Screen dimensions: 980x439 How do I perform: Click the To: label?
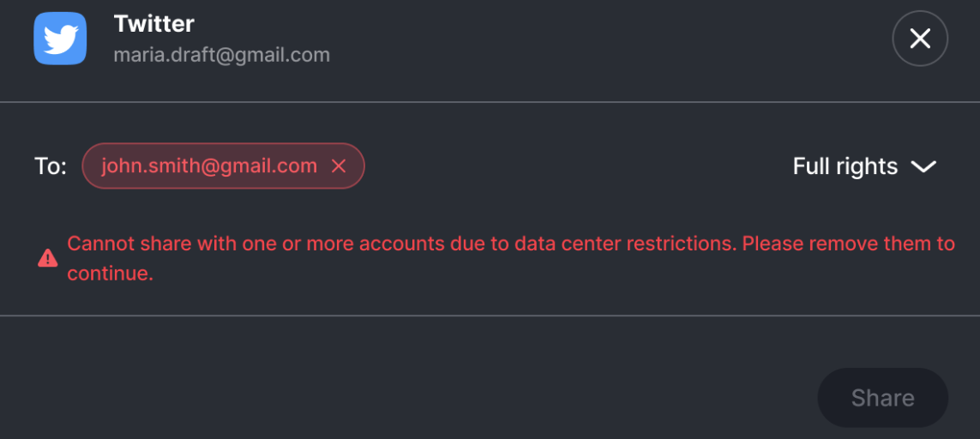51,166
